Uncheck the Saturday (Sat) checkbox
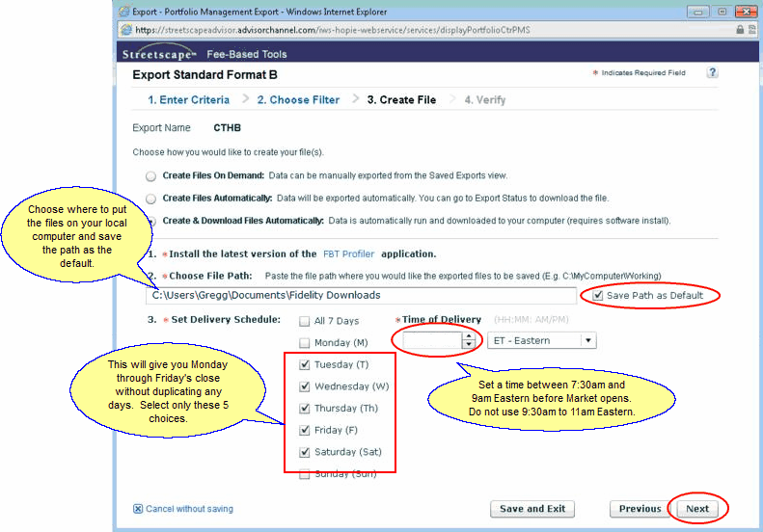 (305, 452)
